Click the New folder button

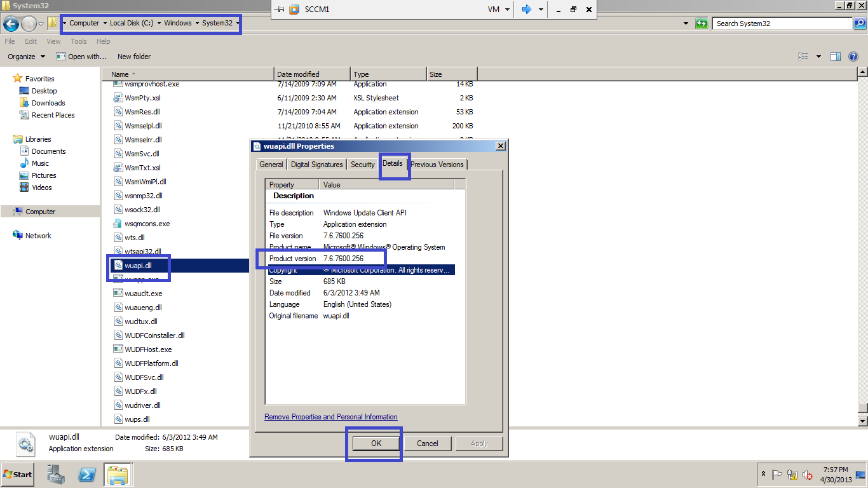click(134, 57)
